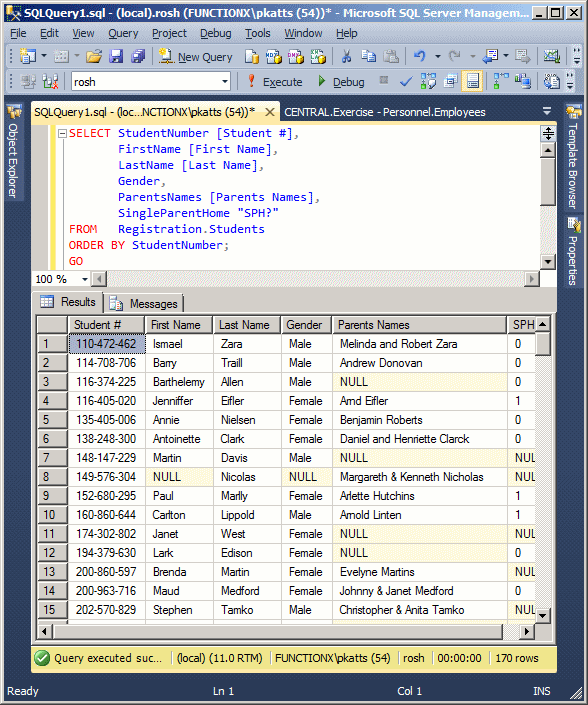Expand the upper toolbar overflow options
The image size is (588, 705).
coord(577,57)
